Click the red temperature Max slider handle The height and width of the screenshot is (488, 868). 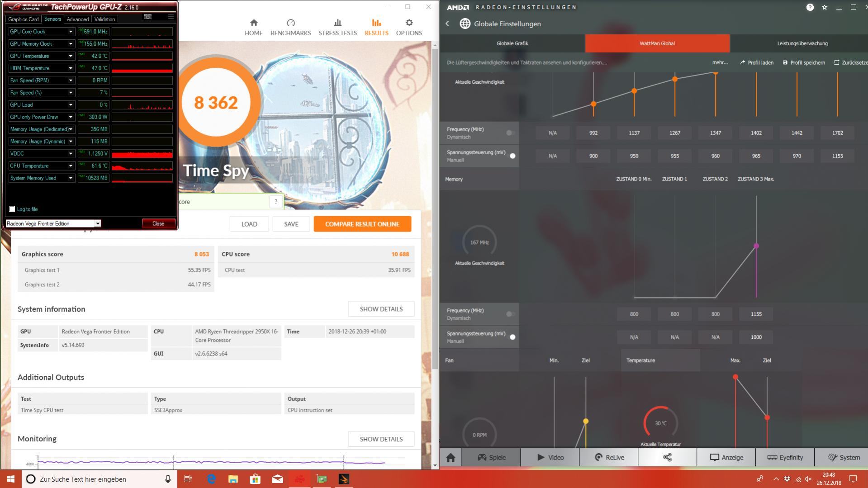click(735, 377)
